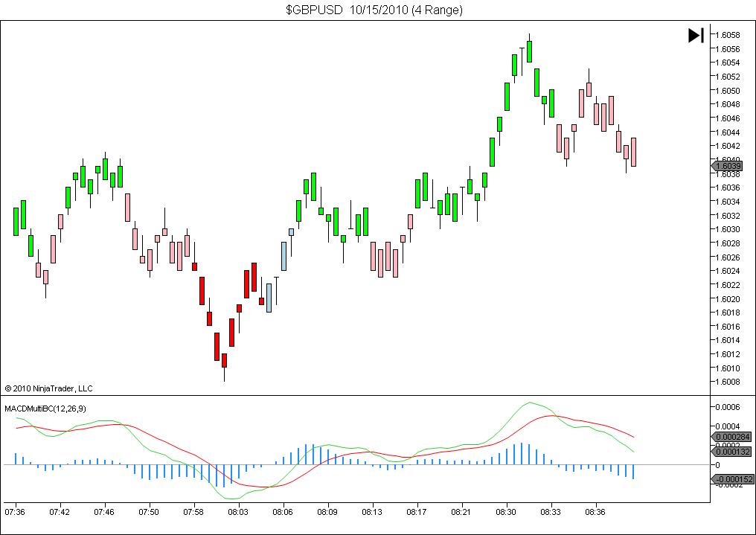The width and height of the screenshot is (756, 535).
Task: Click the 08:30 time axis label
Action: click(x=506, y=512)
